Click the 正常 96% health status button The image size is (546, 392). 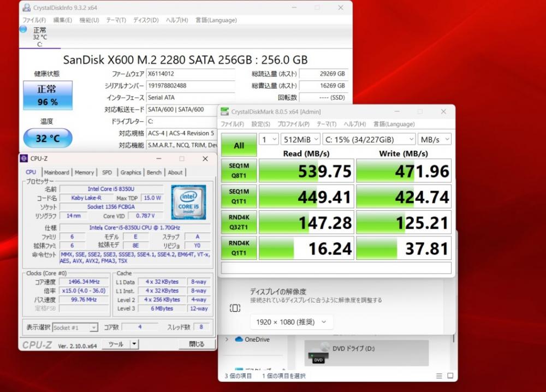click(48, 96)
